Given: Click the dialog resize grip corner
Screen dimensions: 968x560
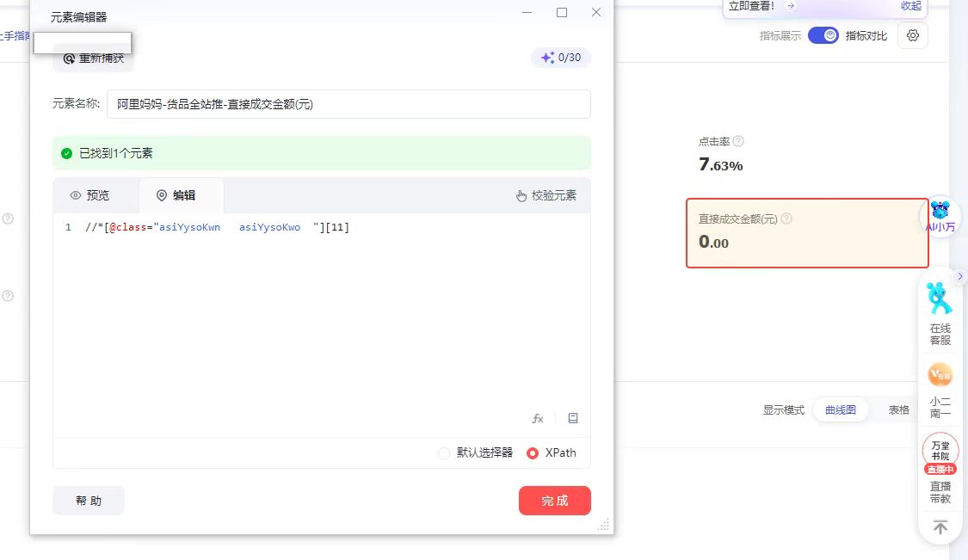Looking at the screenshot, I should (x=604, y=524).
